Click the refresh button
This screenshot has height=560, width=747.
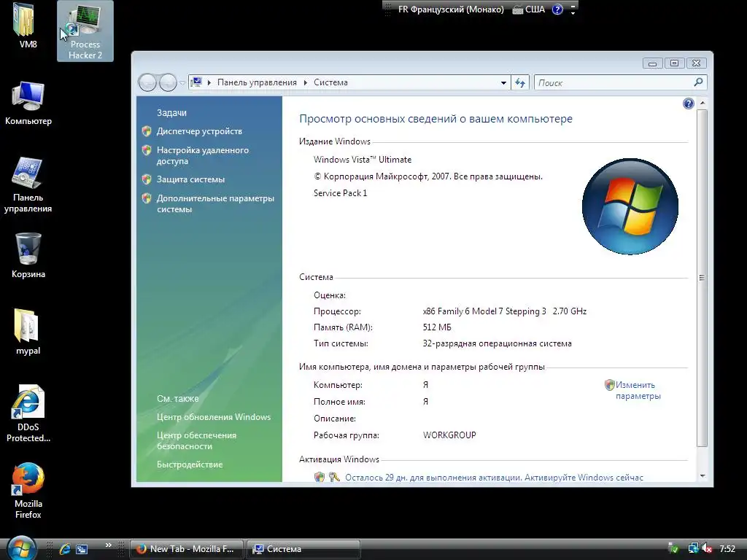(519, 83)
